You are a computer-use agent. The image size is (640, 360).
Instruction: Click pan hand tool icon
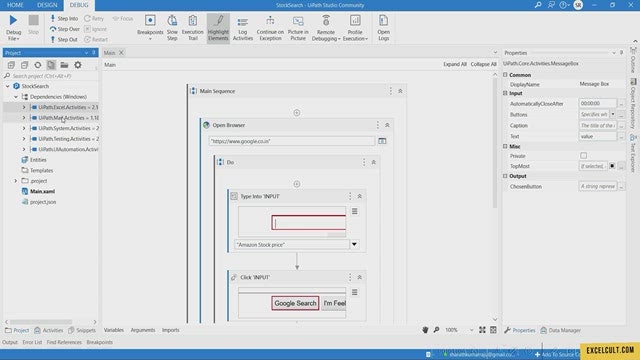[x=425, y=330]
